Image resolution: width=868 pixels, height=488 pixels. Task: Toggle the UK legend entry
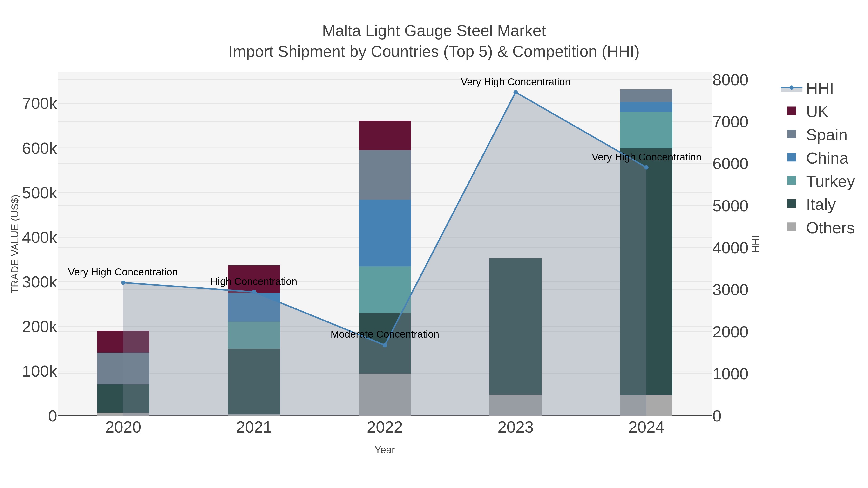click(x=807, y=112)
